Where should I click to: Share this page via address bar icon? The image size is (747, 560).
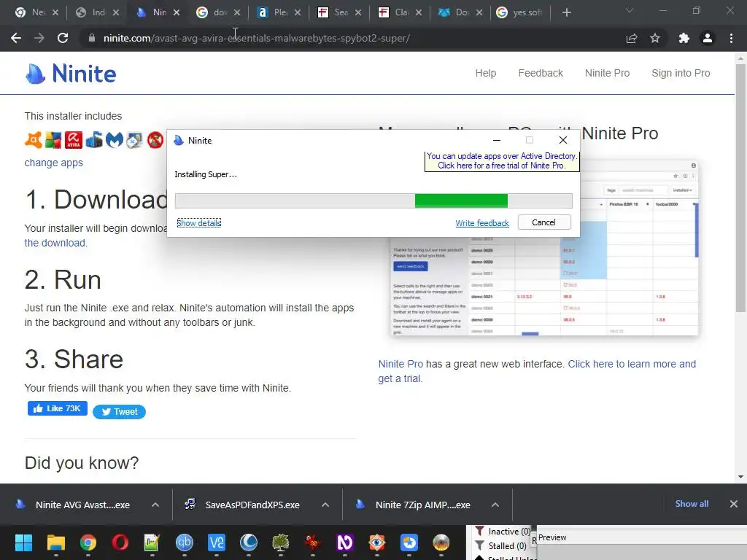coord(632,38)
